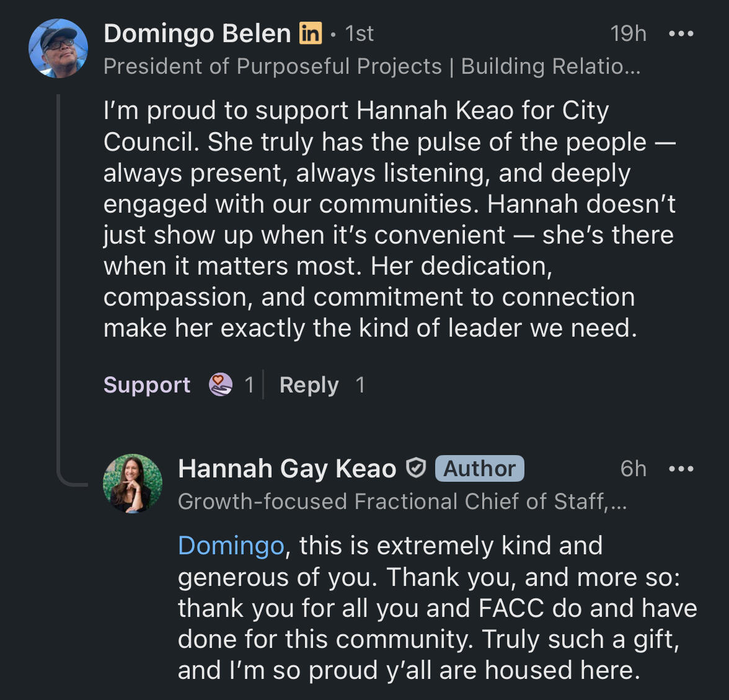The image size is (729, 700).
Task: Click the 6h reply timestamp
Action: point(633,469)
